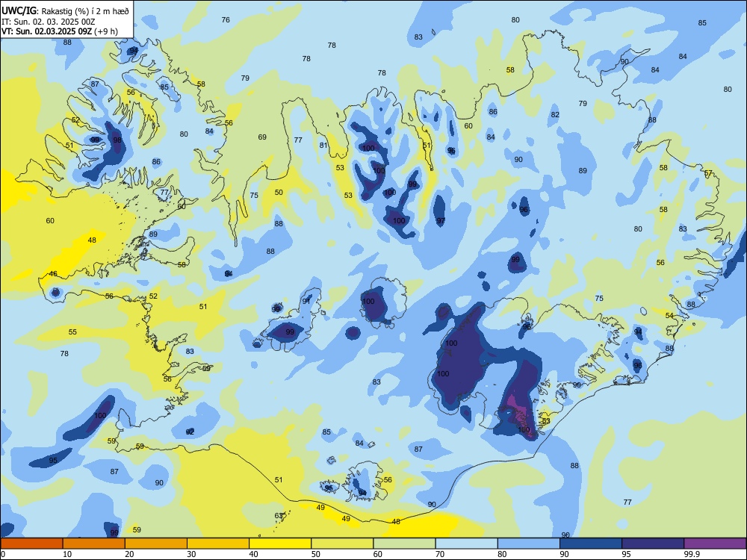This screenshot has width=747, height=560.
Task: Click the humidity value 69 on the map
Action: [x=262, y=137]
